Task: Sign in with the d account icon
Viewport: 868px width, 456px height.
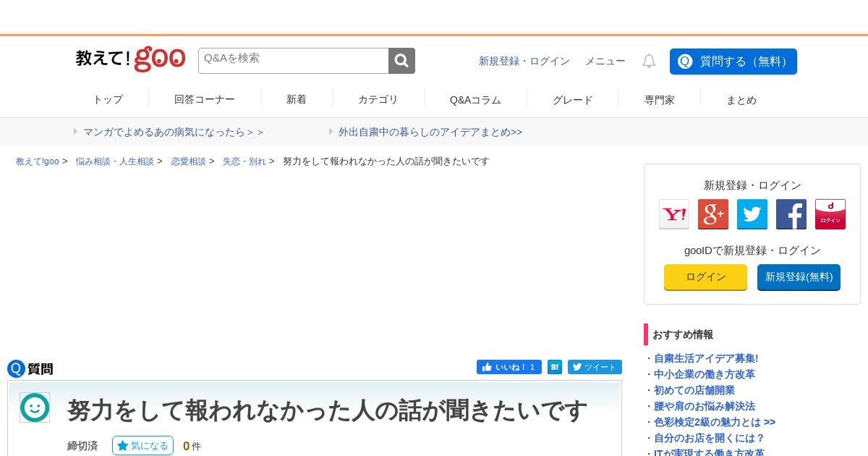Action: pyautogui.click(x=830, y=214)
